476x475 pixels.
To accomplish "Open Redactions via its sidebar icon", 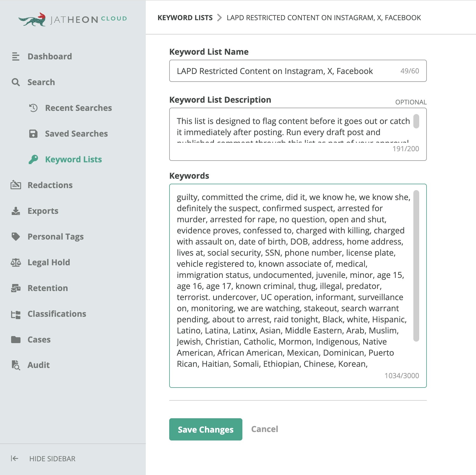I will pyautogui.click(x=16, y=185).
